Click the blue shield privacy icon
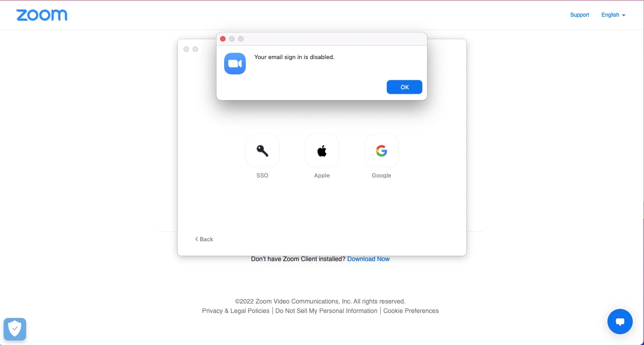The height and width of the screenshot is (345, 644). 15,329
